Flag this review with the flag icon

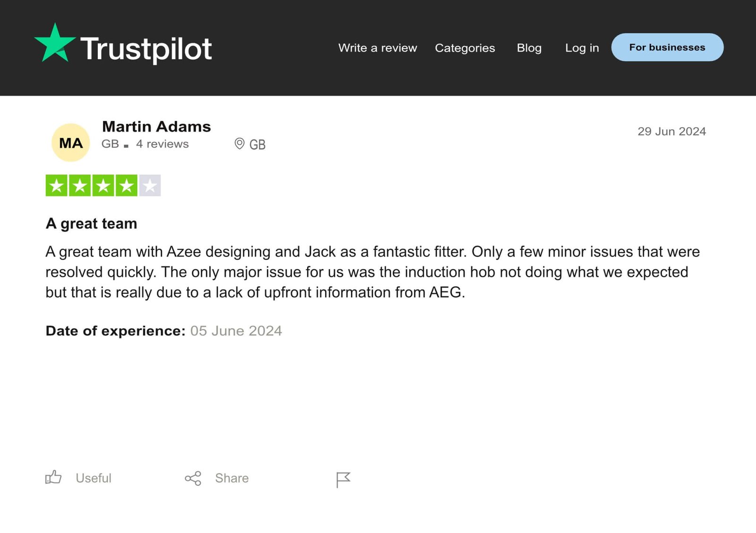343,479
